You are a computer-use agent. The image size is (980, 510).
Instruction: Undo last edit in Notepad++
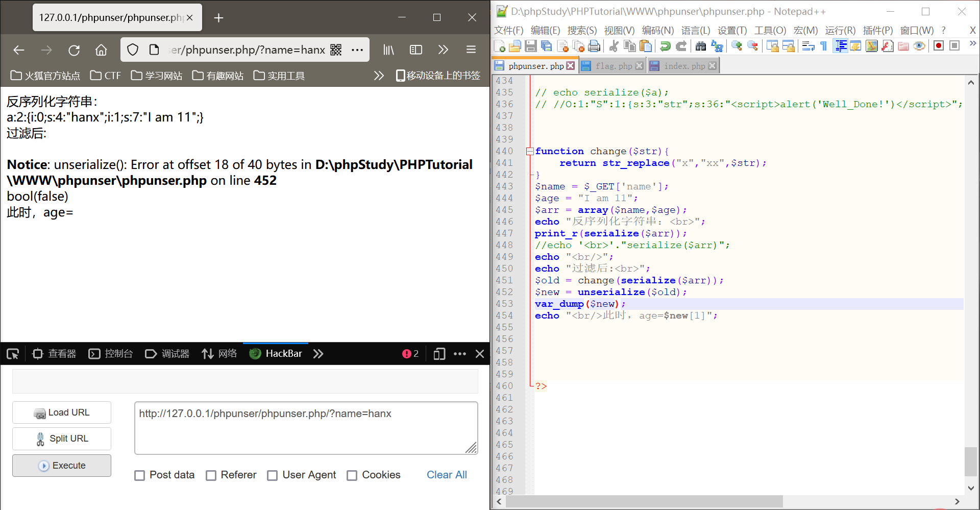665,46
